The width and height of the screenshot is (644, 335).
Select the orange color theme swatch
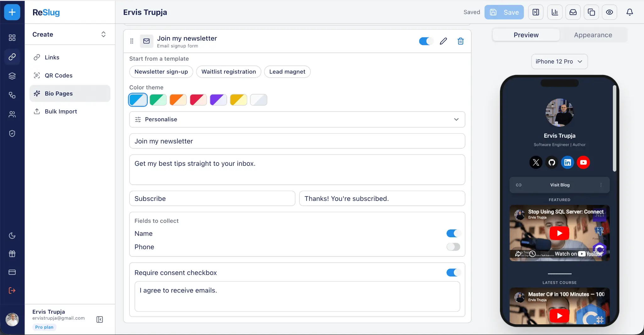coord(178,100)
